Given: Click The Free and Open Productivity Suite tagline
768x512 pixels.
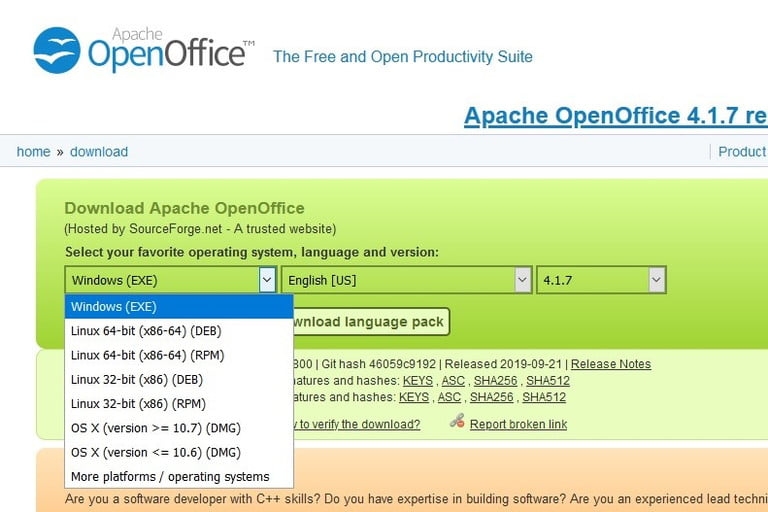Looking at the screenshot, I should point(403,57).
